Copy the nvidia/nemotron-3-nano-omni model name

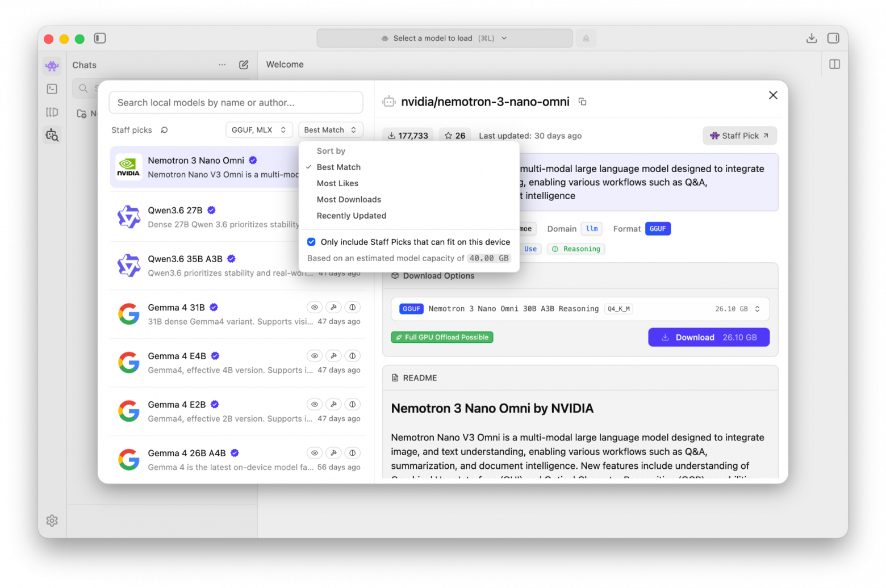(582, 102)
